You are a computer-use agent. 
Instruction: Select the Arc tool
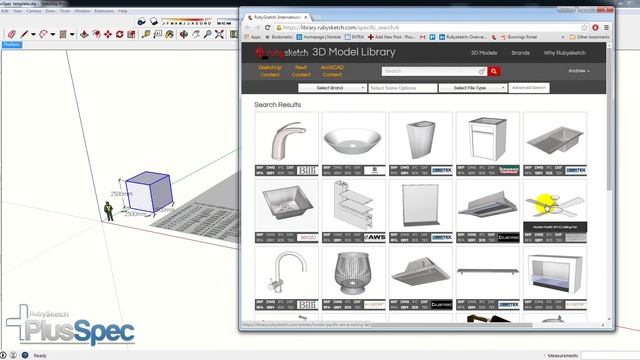coord(43,34)
